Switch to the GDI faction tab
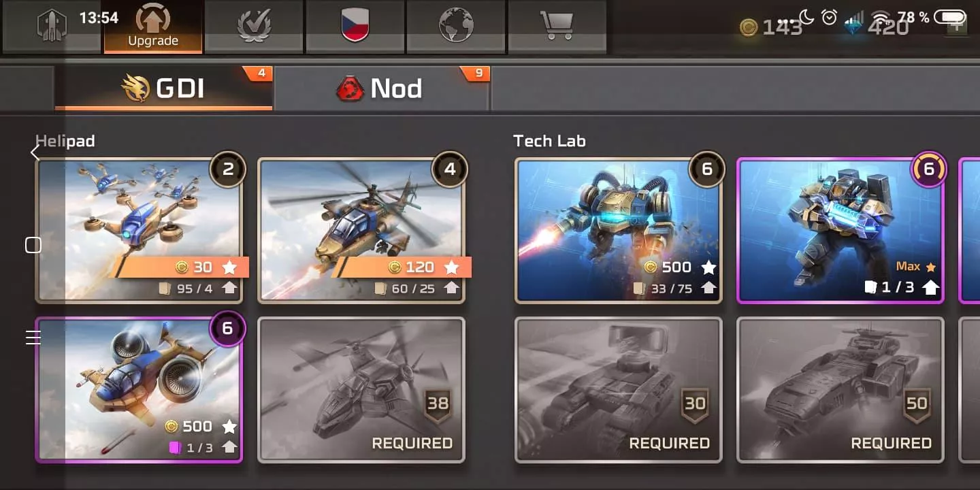980x490 pixels. (x=163, y=88)
